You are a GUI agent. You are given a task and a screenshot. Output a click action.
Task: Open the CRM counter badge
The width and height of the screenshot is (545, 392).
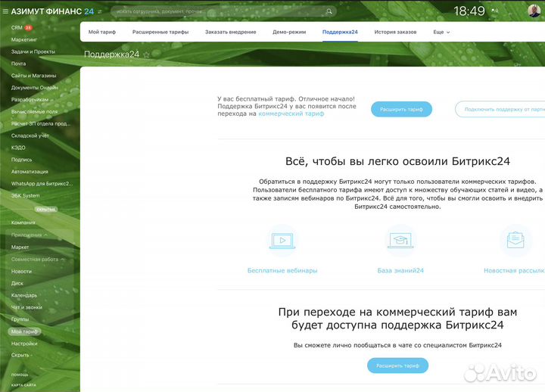pos(28,28)
